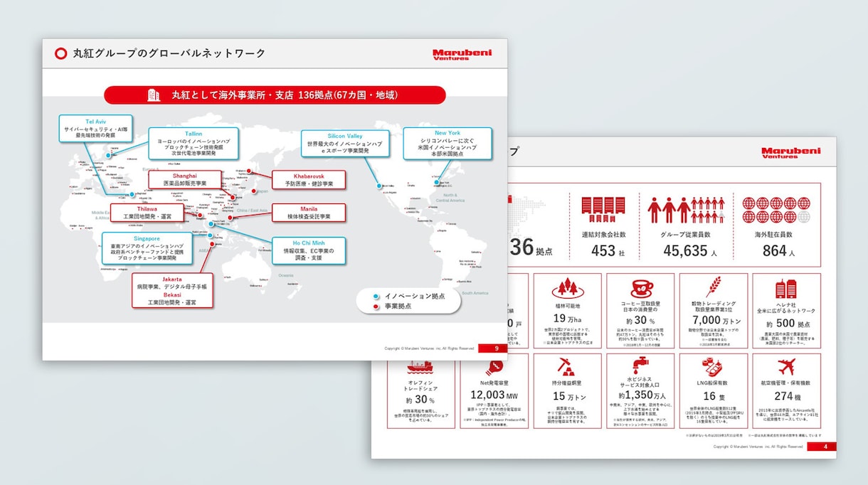Viewport: 868px width, 485px height.
Task: Select the Singapore callout box
Action: 147,249
